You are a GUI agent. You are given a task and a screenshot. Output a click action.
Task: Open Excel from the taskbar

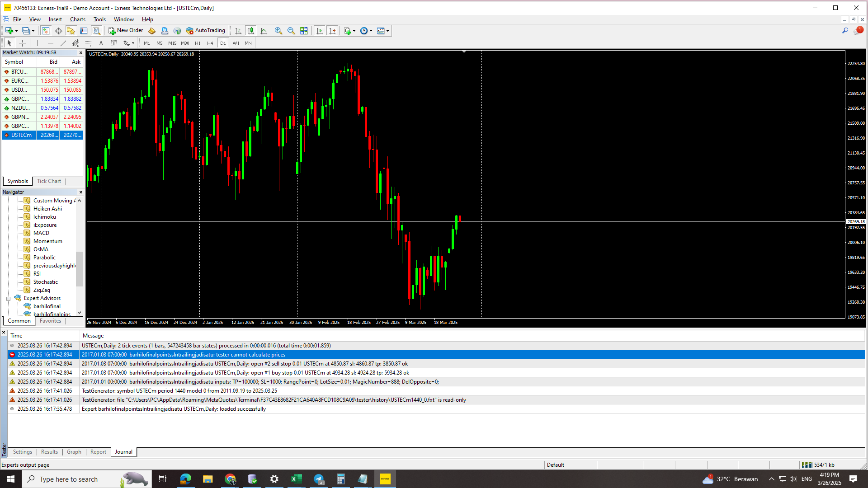coord(296,479)
